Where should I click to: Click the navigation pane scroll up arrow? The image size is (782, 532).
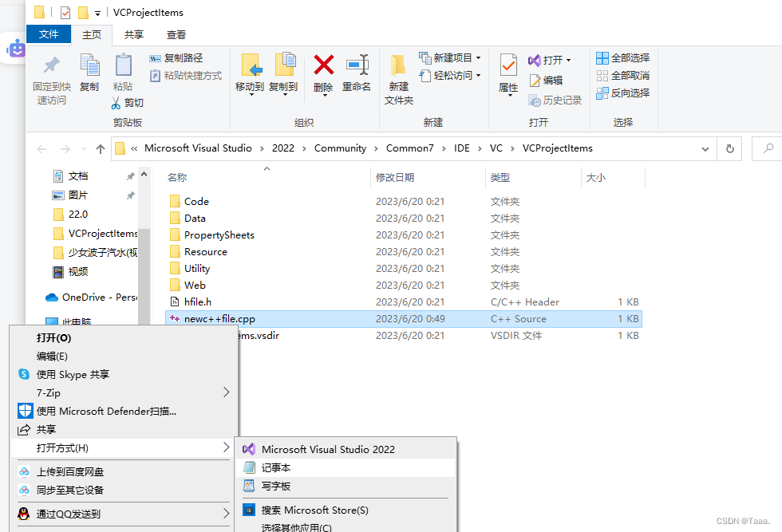coord(144,175)
